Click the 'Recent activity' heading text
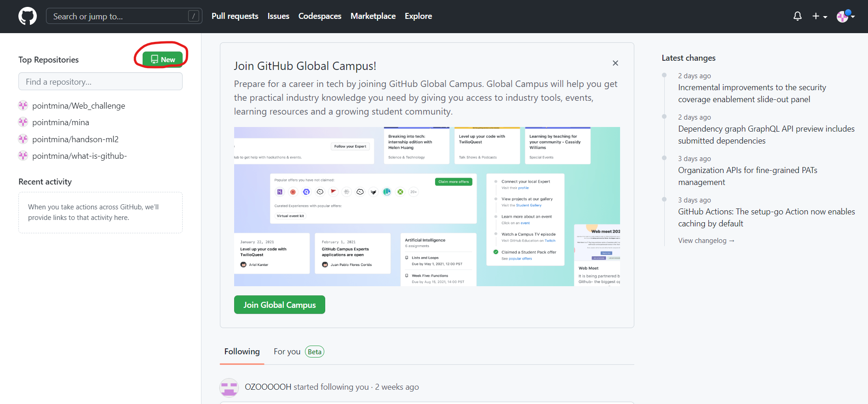868x404 pixels. [x=45, y=182]
